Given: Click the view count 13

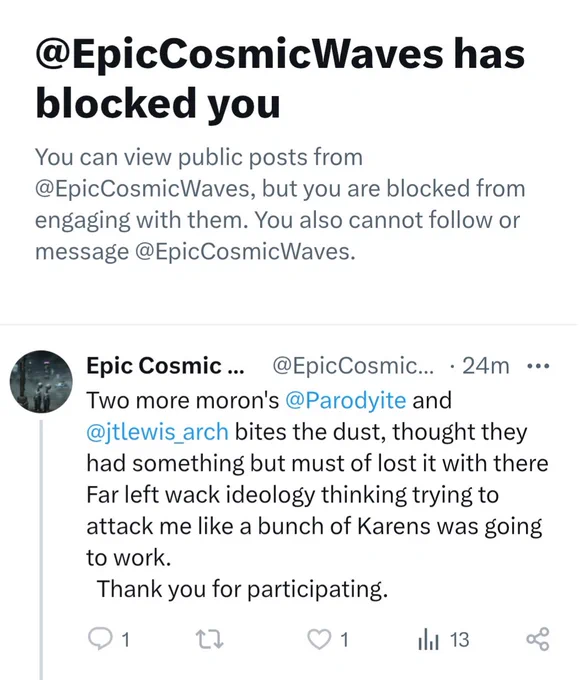Looking at the screenshot, I should 459,640.
